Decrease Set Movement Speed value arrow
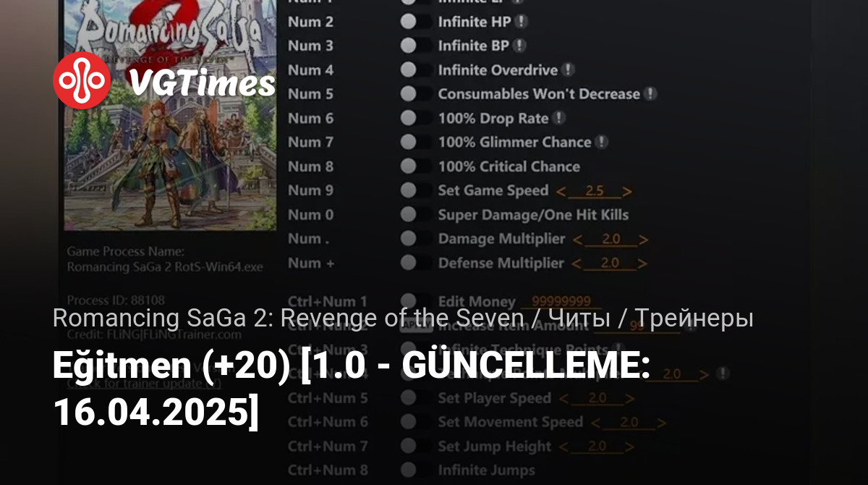868x485 pixels. point(596,423)
